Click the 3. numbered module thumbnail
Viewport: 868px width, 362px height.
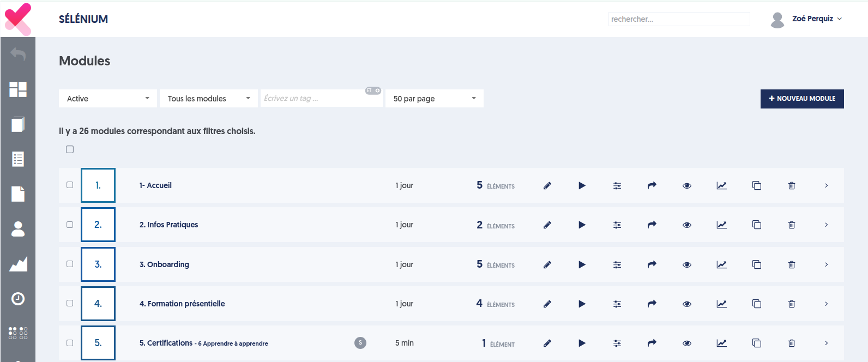point(98,264)
